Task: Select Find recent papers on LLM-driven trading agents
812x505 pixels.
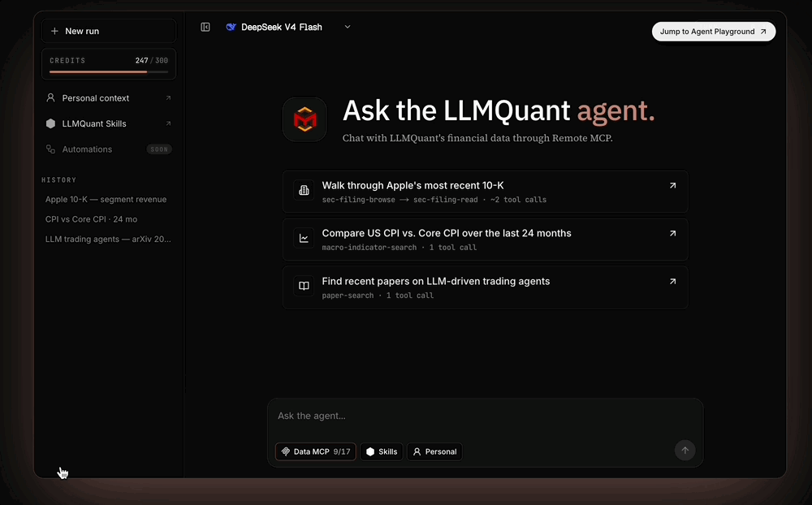Action: pyautogui.click(x=486, y=287)
